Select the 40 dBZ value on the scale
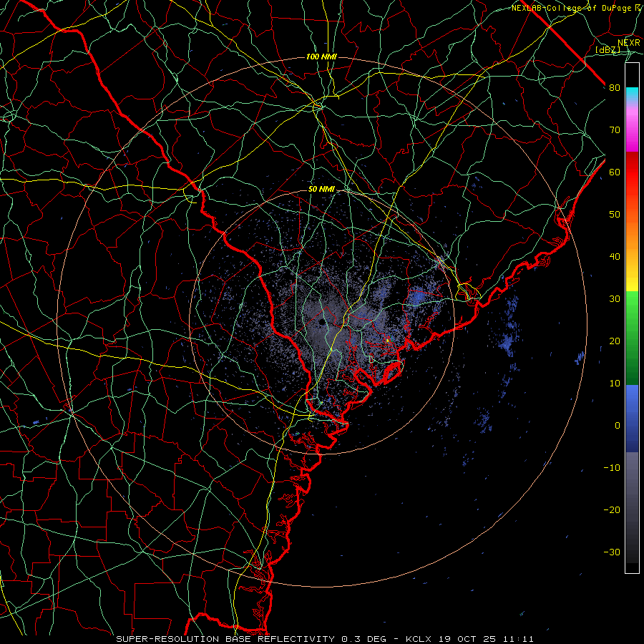This screenshot has width=644, height=644. click(x=615, y=257)
